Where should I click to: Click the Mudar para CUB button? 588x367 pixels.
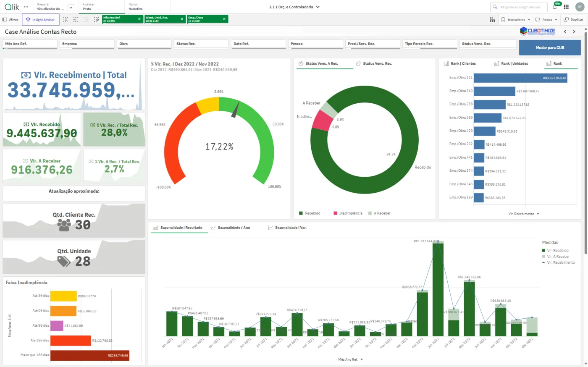coord(550,48)
